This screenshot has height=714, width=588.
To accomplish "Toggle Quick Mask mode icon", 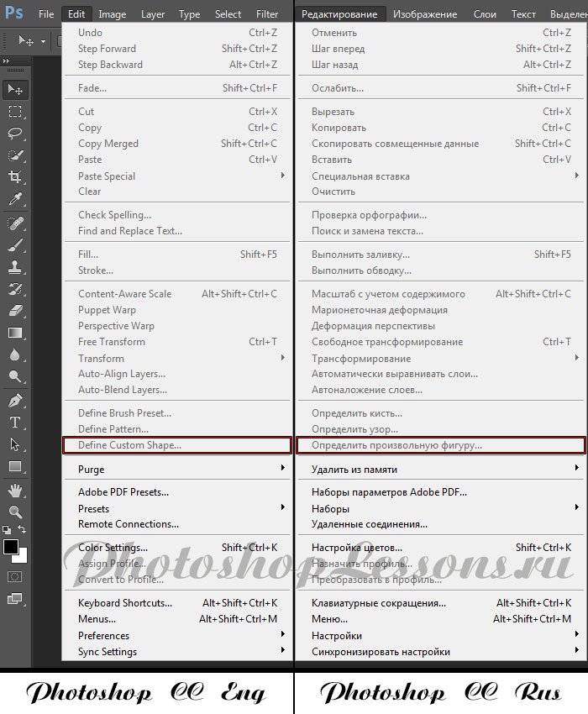I will pyautogui.click(x=14, y=576).
